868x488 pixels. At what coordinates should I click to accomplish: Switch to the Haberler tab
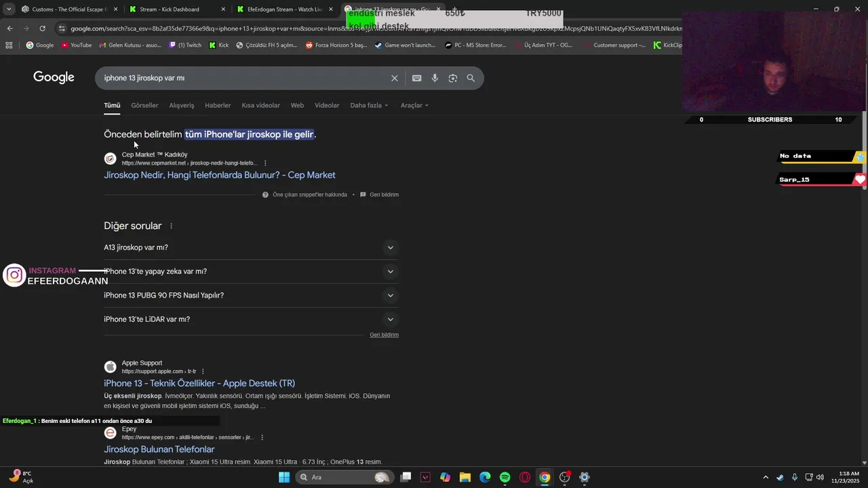[218, 106]
